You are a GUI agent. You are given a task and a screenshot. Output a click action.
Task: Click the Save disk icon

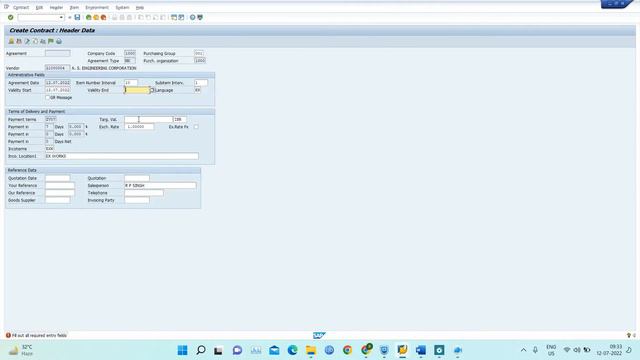(77, 18)
